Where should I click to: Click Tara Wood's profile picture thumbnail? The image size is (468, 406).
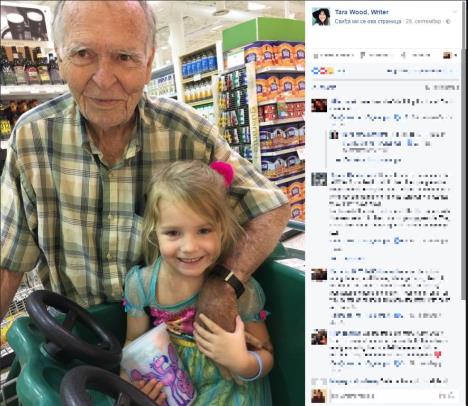click(x=321, y=17)
